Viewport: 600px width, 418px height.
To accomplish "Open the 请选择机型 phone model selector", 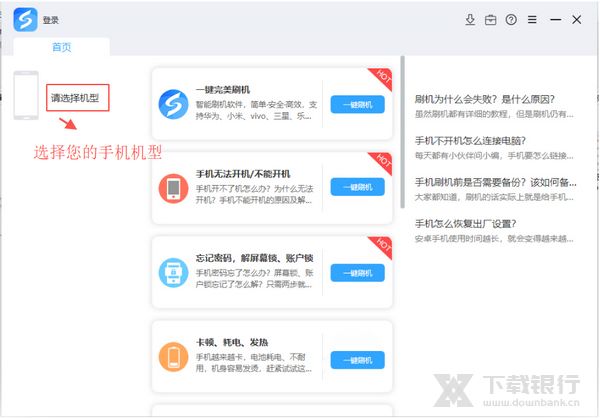I will coord(76,98).
